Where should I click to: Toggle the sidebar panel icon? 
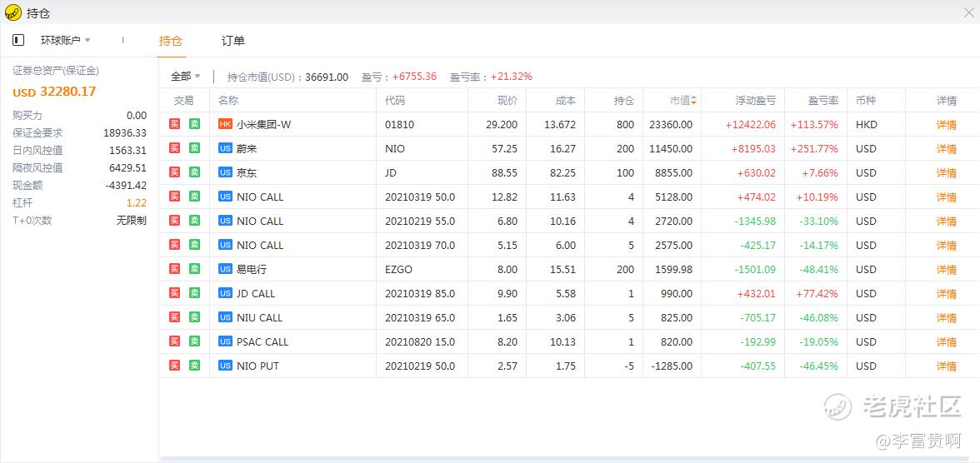18,40
